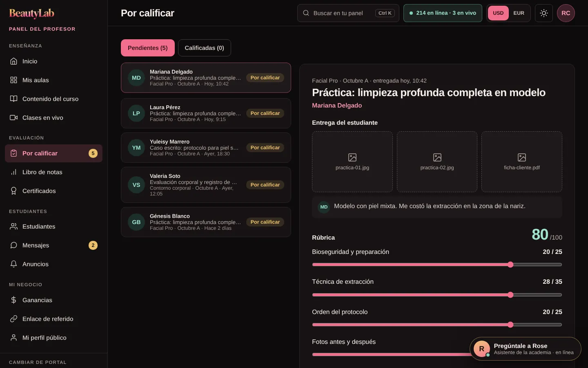The width and height of the screenshot is (588, 368).
Task: Click the 80 rubric total score
Action: 540,234
